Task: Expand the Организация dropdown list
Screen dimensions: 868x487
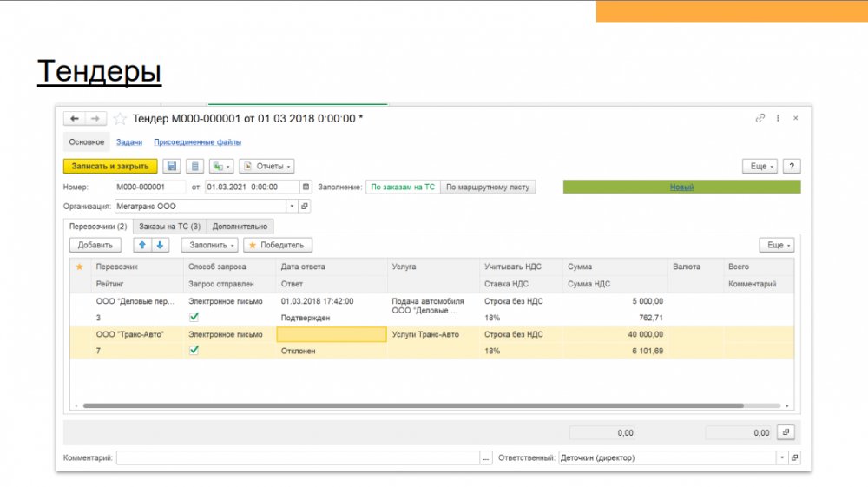Action: click(293, 207)
